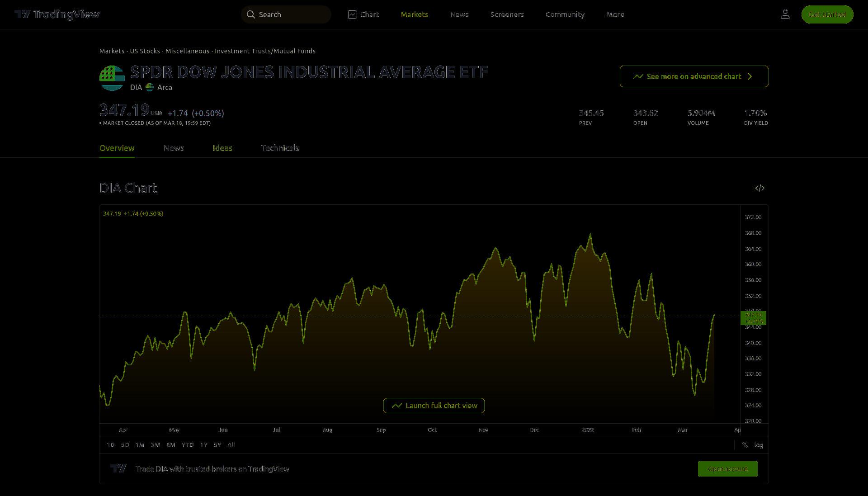Viewport: 868px width, 496px height.
Task: Open the Markets menu
Action: click(x=415, y=14)
